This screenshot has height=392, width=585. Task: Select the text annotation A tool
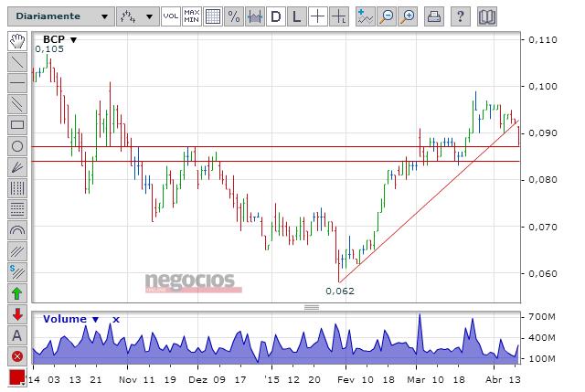pos(17,335)
